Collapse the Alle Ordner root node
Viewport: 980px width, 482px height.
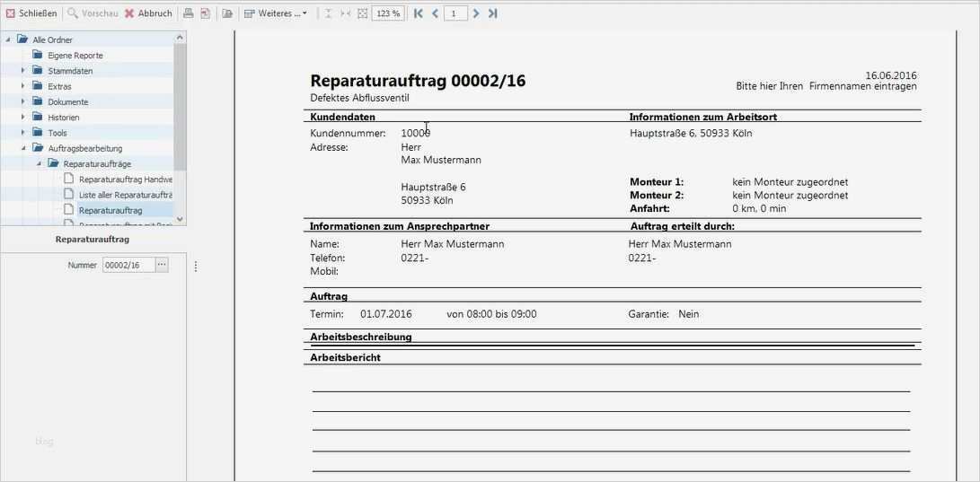pos(7,40)
